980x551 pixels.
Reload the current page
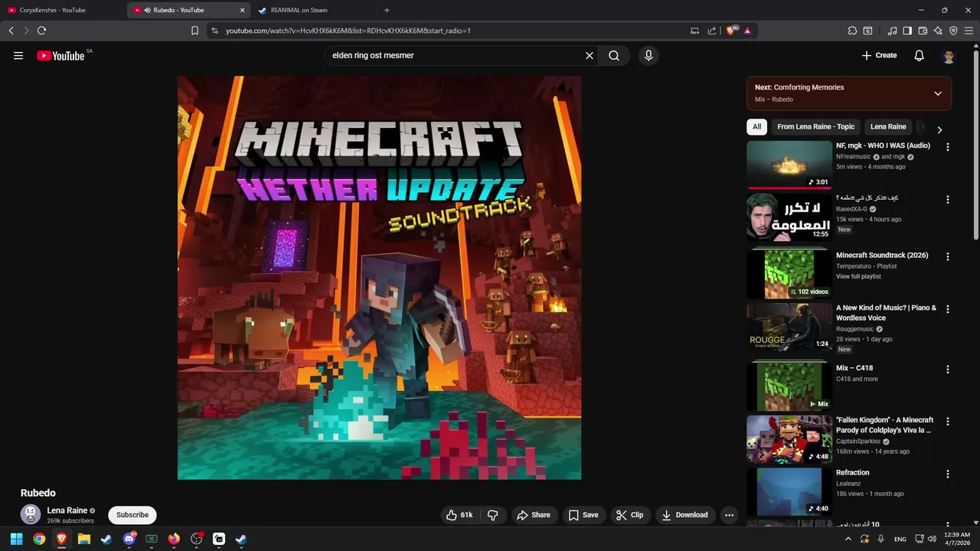tap(41, 31)
